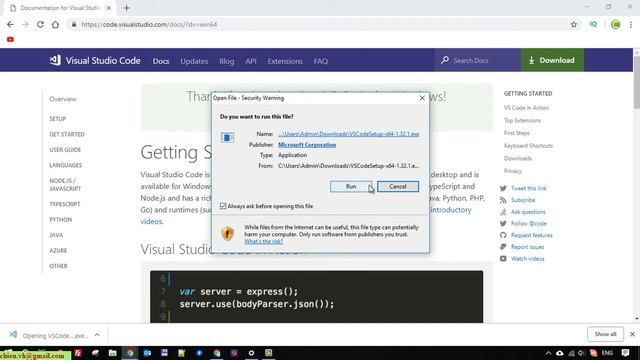Open Keyboard Shortcuts link
This screenshot has height=360, width=640.
(528, 146)
